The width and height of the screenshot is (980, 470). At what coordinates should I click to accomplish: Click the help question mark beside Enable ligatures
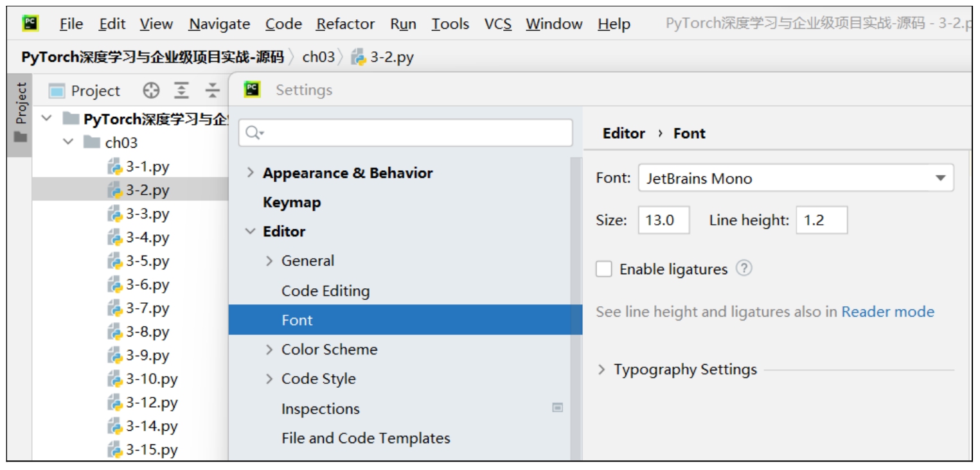tap(744, 268)
